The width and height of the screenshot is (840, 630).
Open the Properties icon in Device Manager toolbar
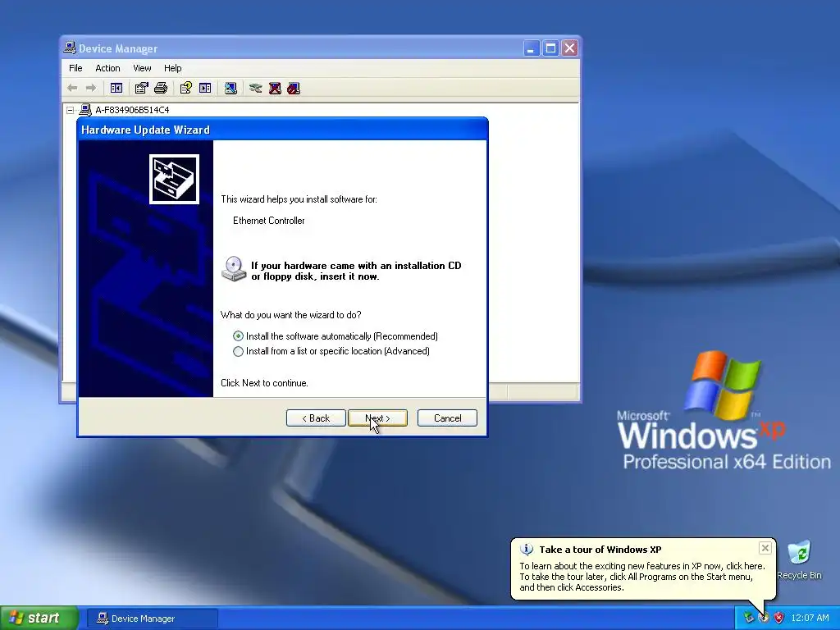pos(141,88)
